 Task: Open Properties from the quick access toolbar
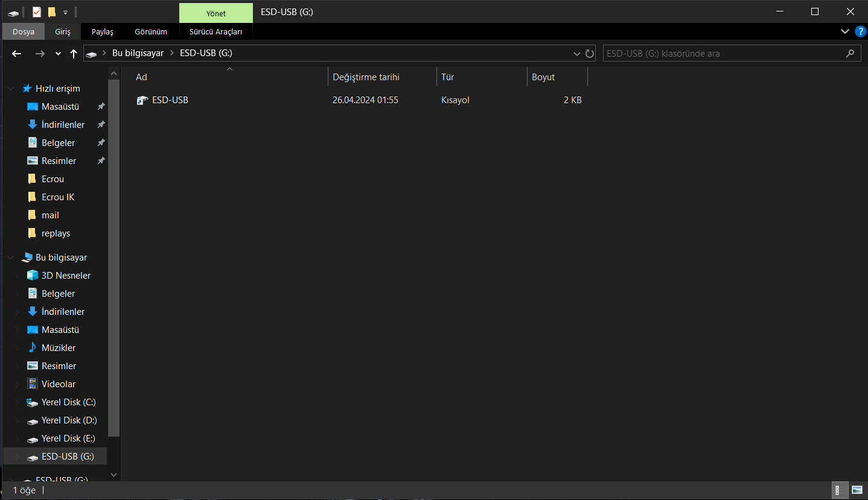coord(37,12)
